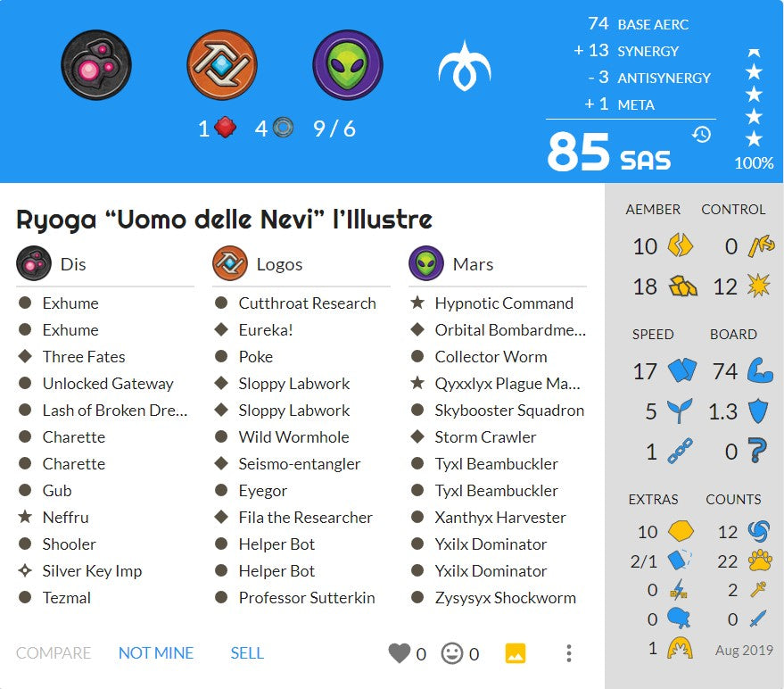Open the SAS score history clock icon
Viewport: 784px width, 689px height.
(x=702, y=134)
